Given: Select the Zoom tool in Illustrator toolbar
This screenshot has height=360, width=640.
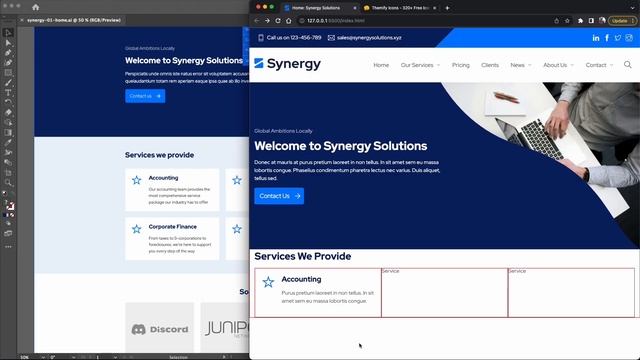Looking at the screenshot, I should click(x=8, y=182).
